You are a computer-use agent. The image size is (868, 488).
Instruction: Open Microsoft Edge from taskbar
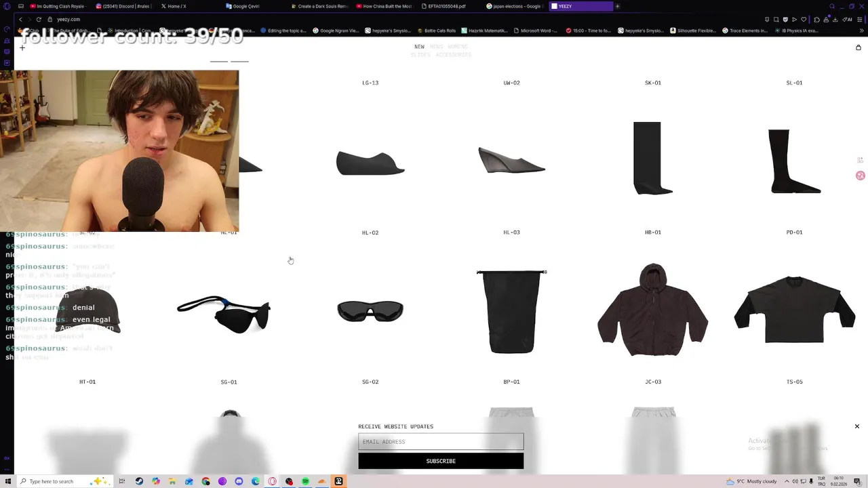coord(256,481)
